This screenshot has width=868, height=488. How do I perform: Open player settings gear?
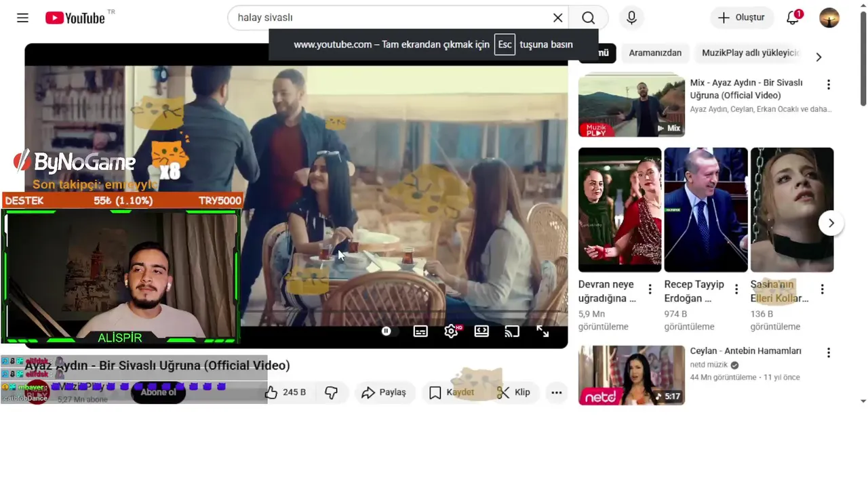pyautogui.click(x=451, y=331)
